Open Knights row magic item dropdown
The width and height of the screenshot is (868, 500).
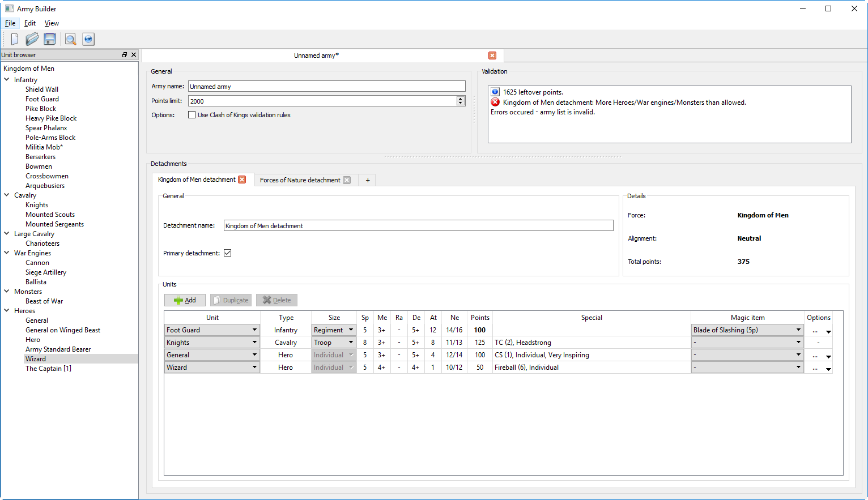click(x=747, y=343)
